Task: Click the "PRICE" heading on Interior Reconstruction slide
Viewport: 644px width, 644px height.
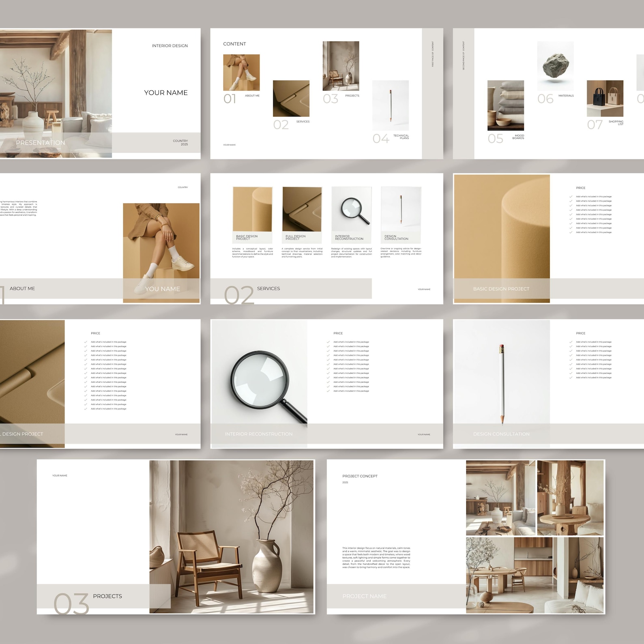Action: 338,333
